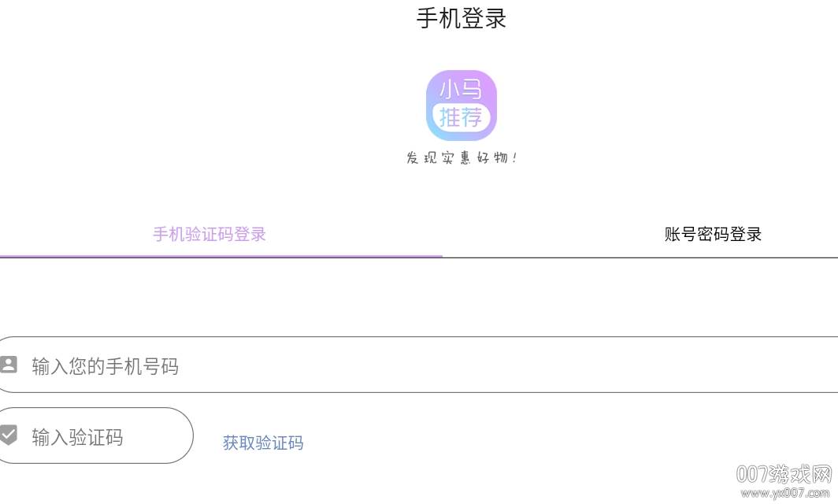The image size is (838, 504).
Task: Focus the phone number input field
Action: click(x=417, y=365)
